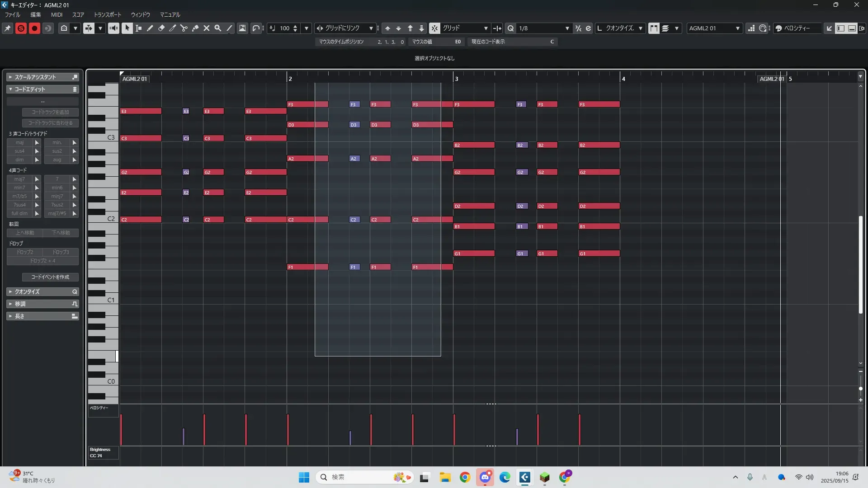
Task: Click the コードイベントを作成 button
Action: [x=50, y=277]
